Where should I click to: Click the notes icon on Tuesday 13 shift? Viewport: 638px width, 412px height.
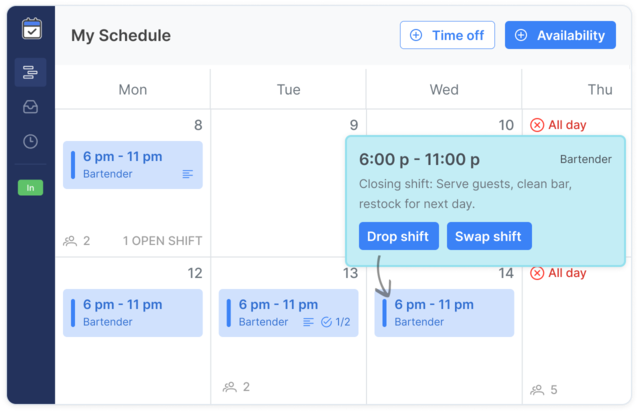(x=308, y=322)
